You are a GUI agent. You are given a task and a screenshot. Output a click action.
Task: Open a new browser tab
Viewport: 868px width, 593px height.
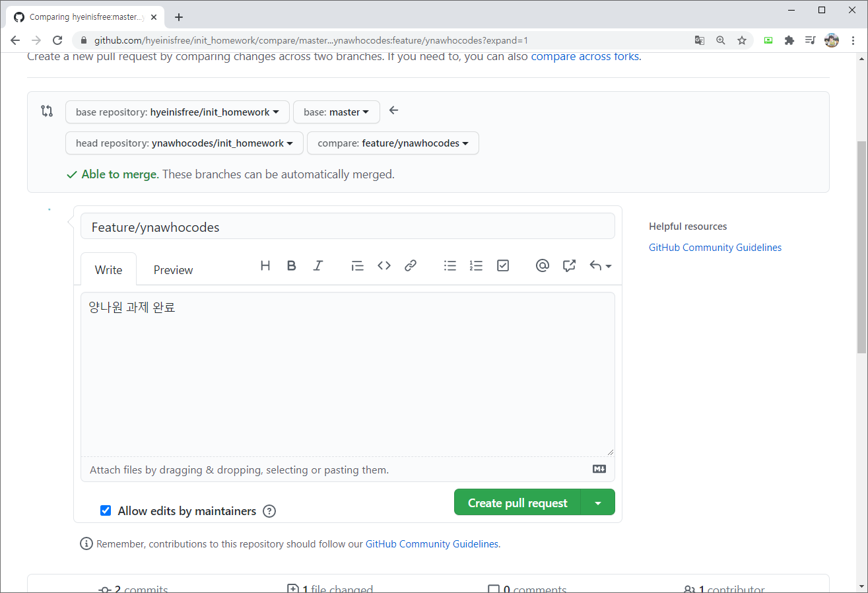click(179, 17)
